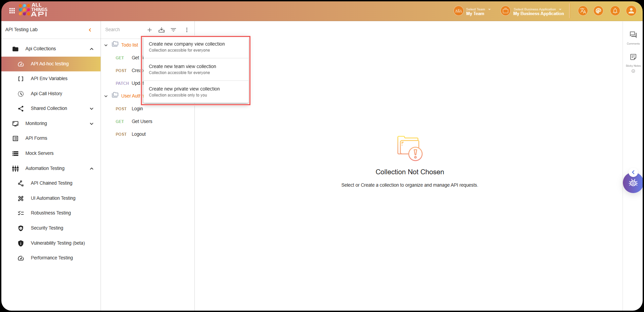Viewport: 644px width, 312px height.
Task: Open the user profile avatar
Action: 631,11
